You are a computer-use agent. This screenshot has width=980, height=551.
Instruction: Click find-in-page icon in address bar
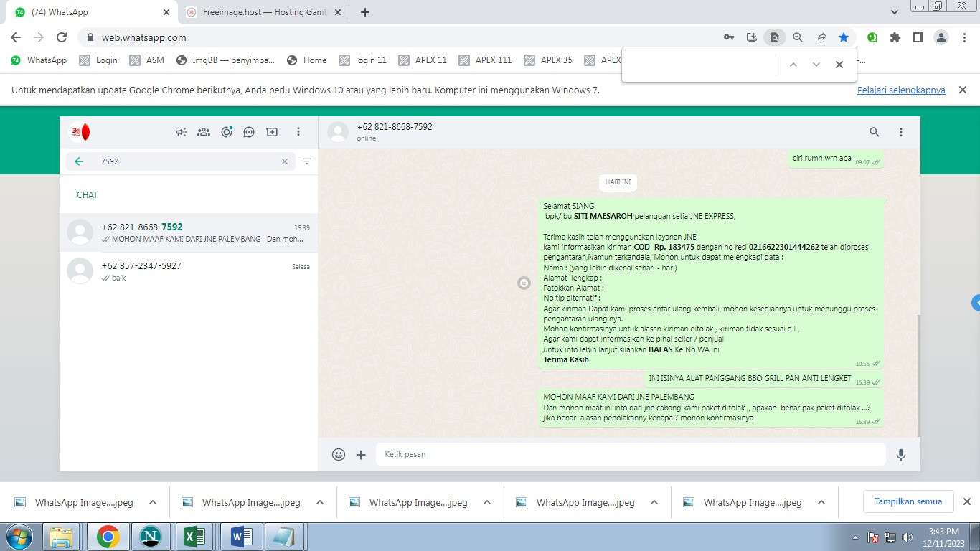click(x=775, y=37)
